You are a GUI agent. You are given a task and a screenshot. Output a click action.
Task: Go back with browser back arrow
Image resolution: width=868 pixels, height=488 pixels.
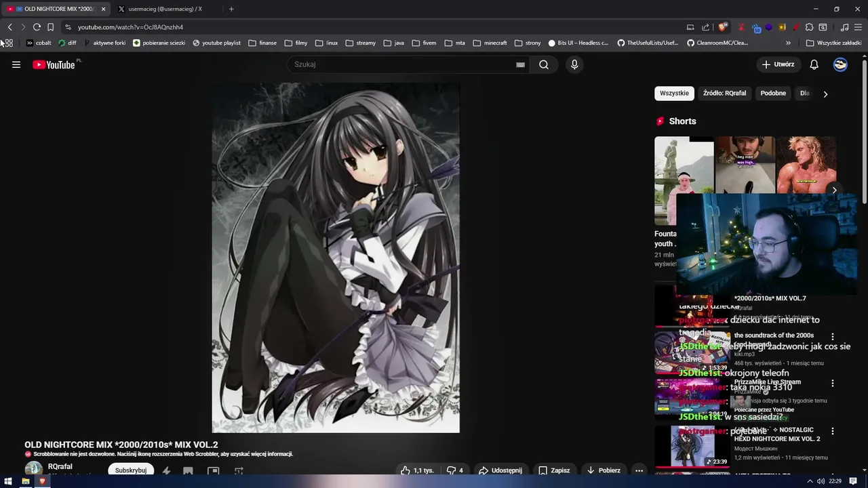point(9,27)
